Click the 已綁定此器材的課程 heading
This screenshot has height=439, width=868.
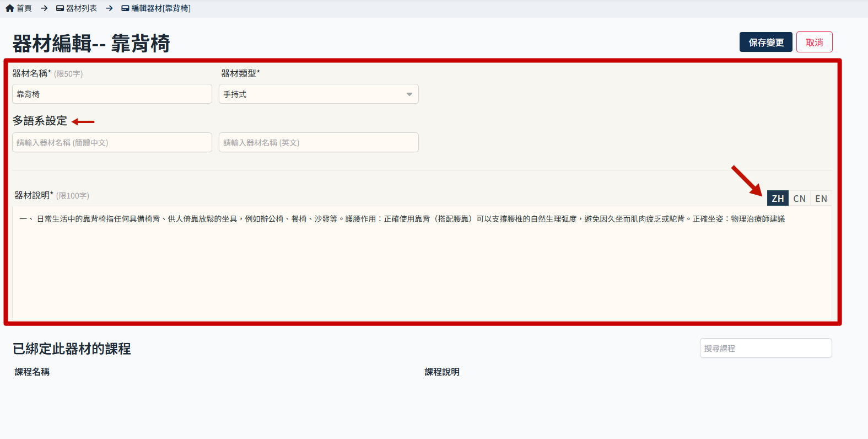72,349
